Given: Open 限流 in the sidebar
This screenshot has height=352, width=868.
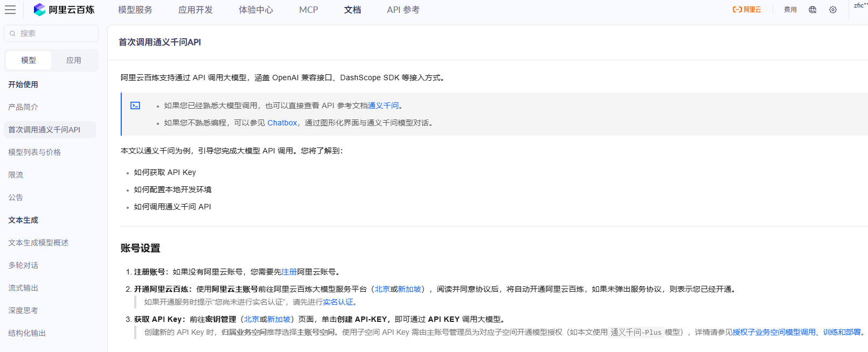Looking at the screenshot, I should tap(16, 175).
